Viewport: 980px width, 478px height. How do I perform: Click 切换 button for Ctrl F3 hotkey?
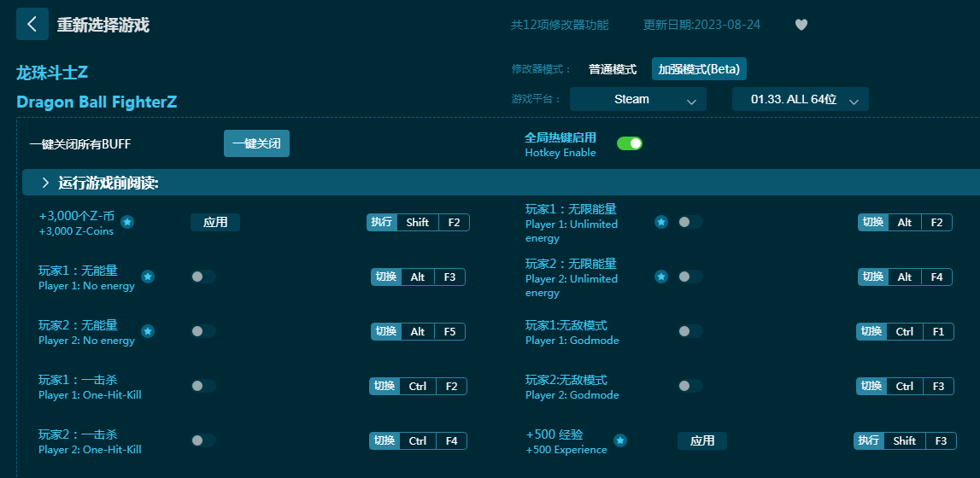coord(871,386)
